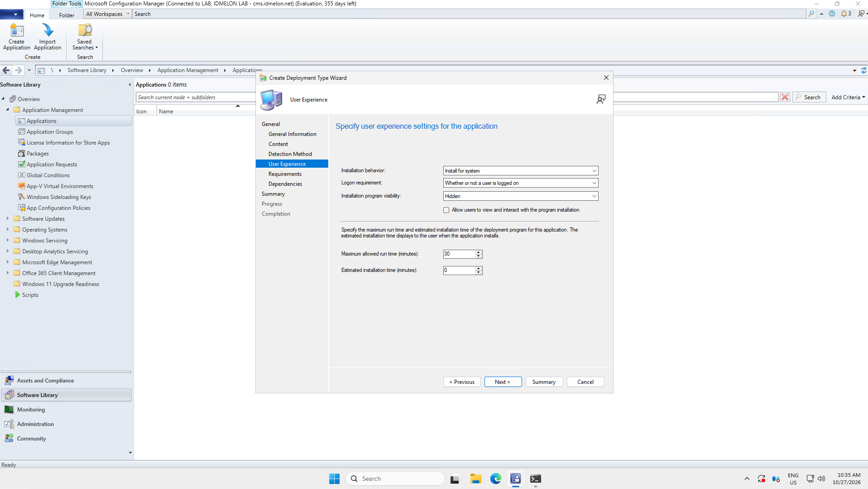Open Scripts node in Software Library
Viewport: 868px width, 489px height.
(x=30, y=295)
